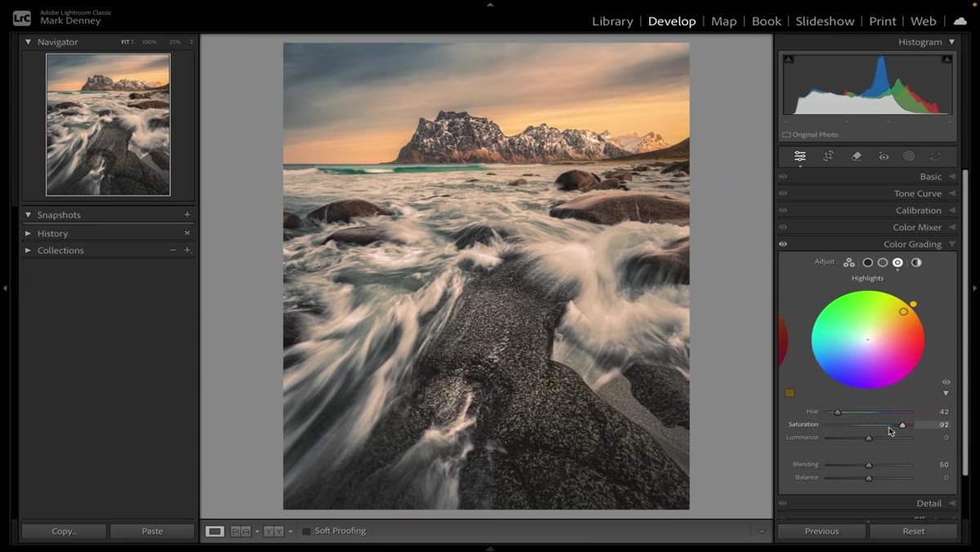Expand the Collections panel
The width and height of the screenshot is (980, 552).
point(29,250)
